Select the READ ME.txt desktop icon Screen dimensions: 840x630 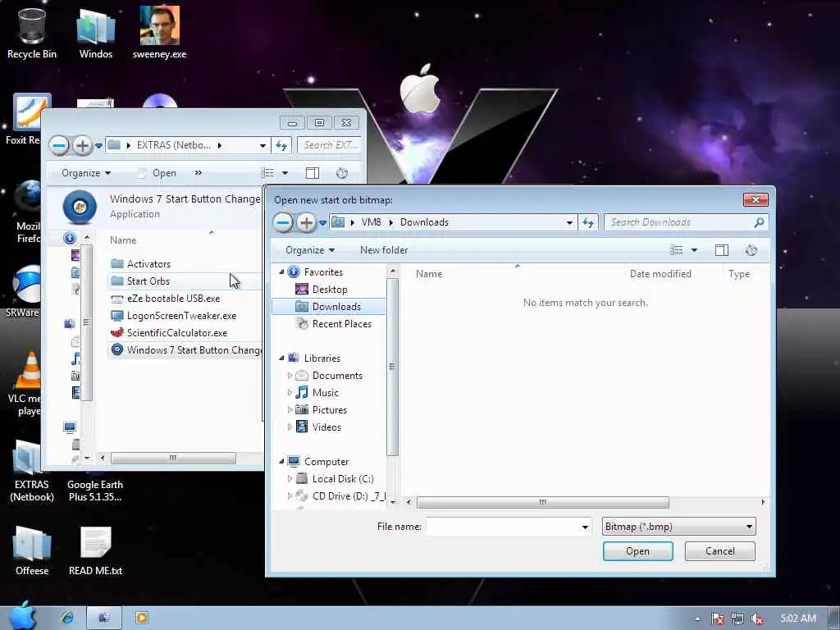click(x=95, y=550)
